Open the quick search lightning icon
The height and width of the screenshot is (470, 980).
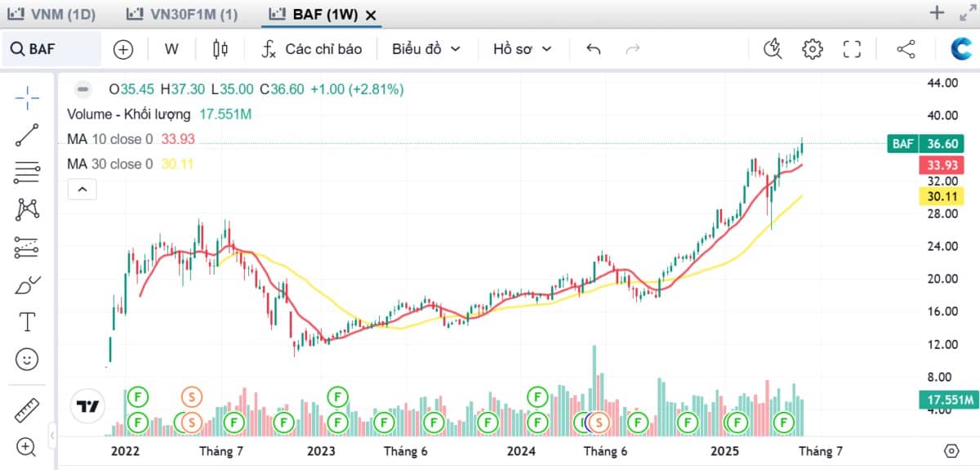point(773,49)
